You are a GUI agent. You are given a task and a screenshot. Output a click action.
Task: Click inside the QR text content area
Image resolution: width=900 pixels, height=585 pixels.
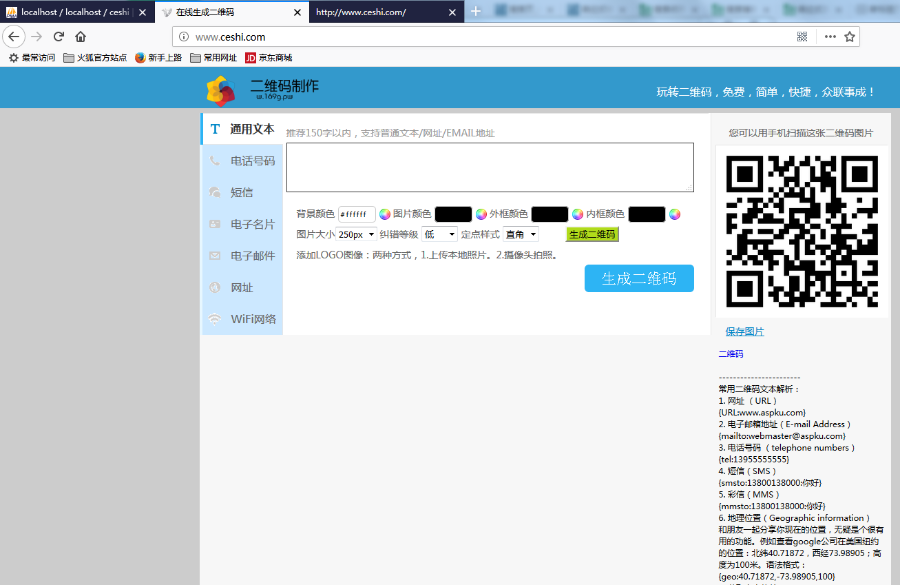490,167
